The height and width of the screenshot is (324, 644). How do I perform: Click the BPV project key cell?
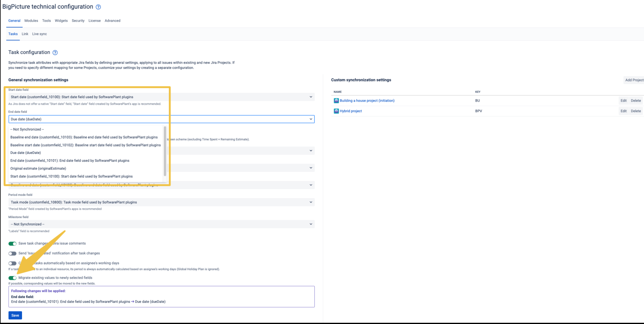click(479, 111)
